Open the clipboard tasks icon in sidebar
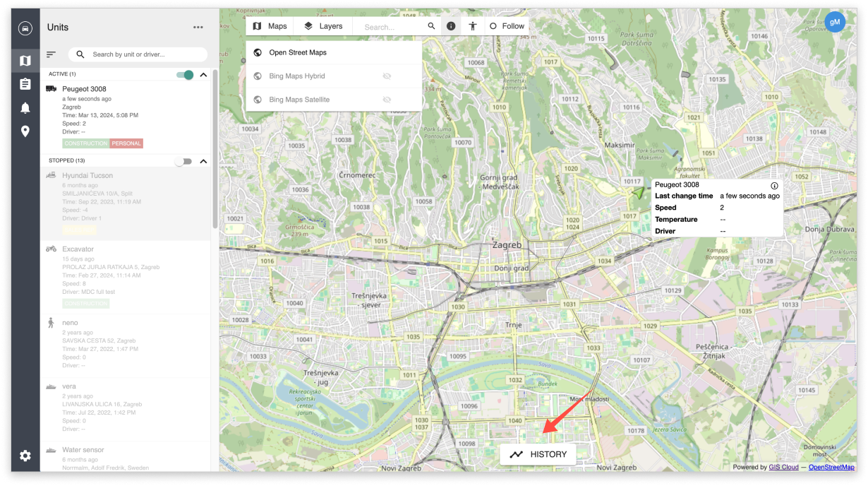Screen dimensions: 868x486 (25, 83)
